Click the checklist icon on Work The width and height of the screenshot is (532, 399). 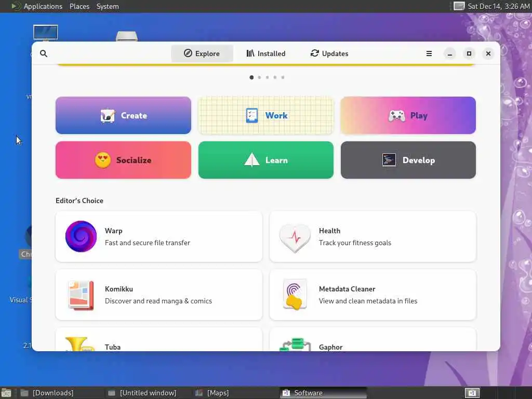(252, 116)
